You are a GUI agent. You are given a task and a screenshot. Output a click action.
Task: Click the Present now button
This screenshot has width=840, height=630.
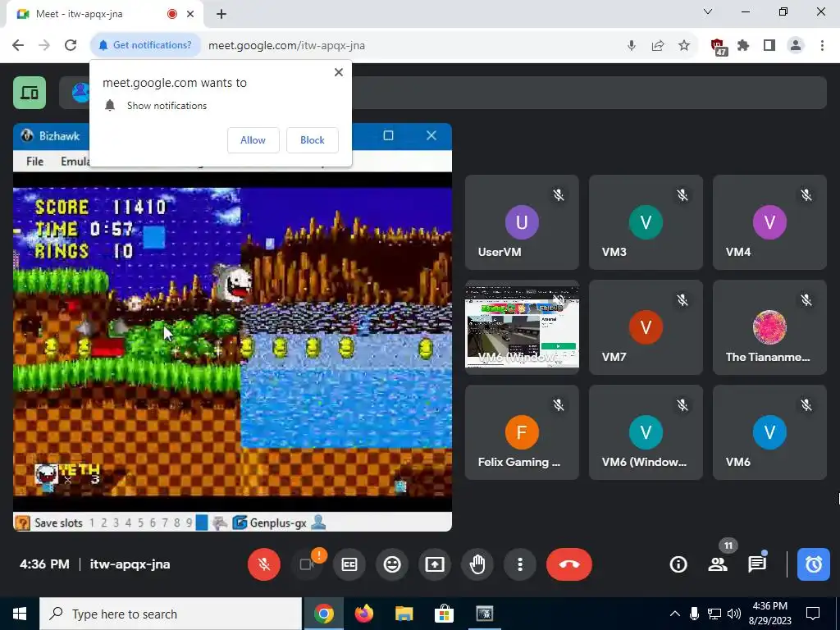click(435, 564)
